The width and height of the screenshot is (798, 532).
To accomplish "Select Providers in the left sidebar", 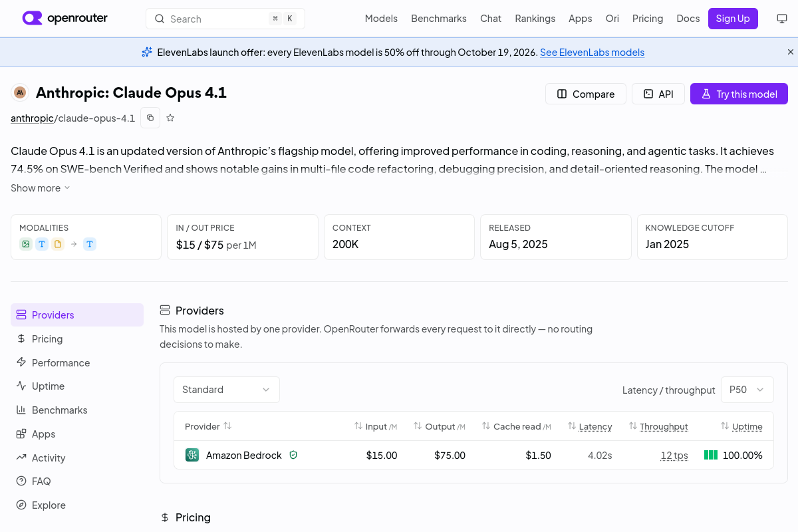I will coord(77,315).
